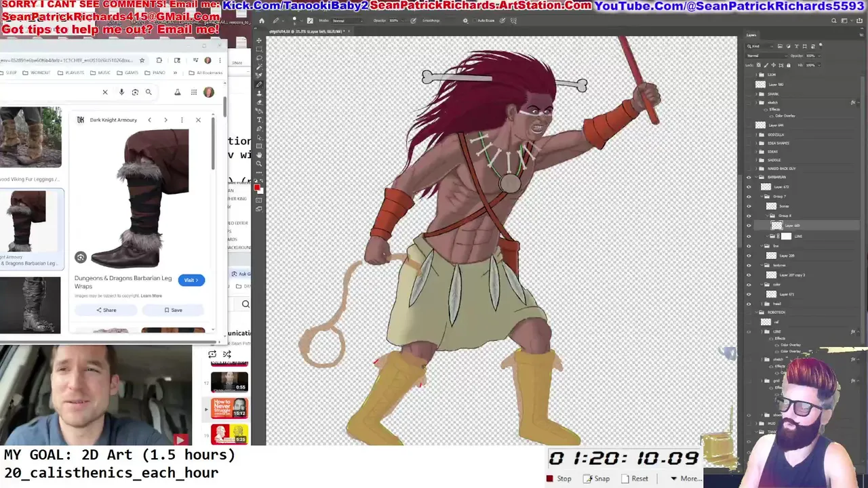Select the Rectangular Marquee tool

pyautogui.click(x=259, y=49)
